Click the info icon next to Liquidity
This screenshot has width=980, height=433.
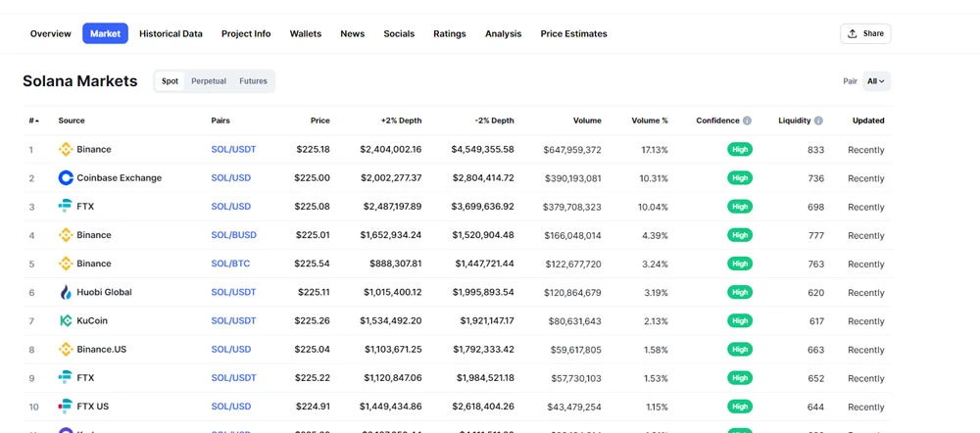pyautogui.click(x=818, y=120)
